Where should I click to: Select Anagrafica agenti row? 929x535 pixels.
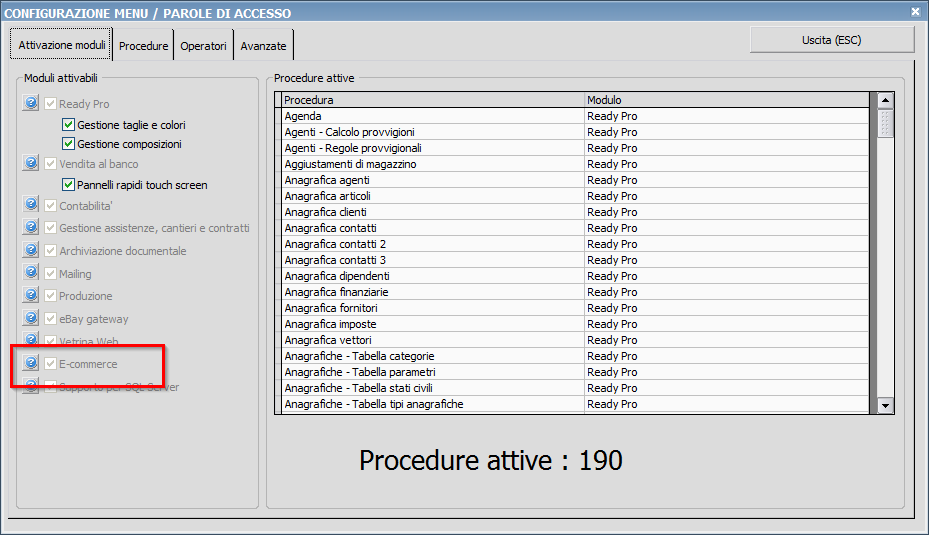[575, 180]
